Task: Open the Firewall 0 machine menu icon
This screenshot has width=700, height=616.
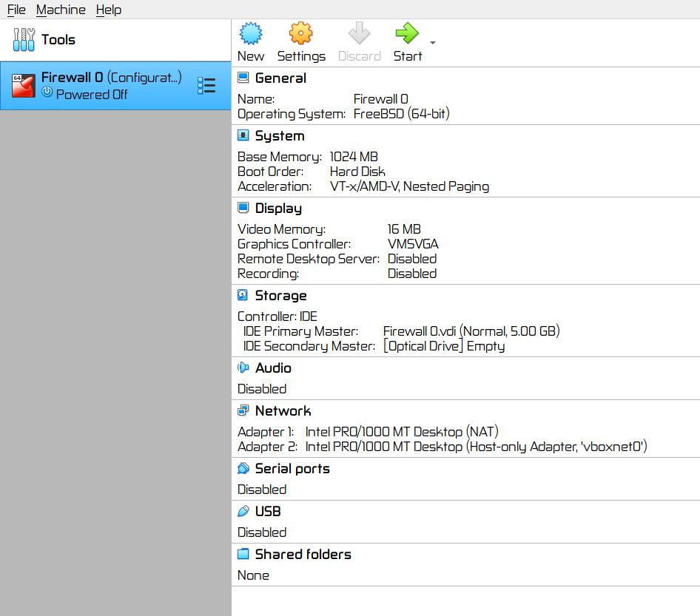Action: tap(206, 86)
